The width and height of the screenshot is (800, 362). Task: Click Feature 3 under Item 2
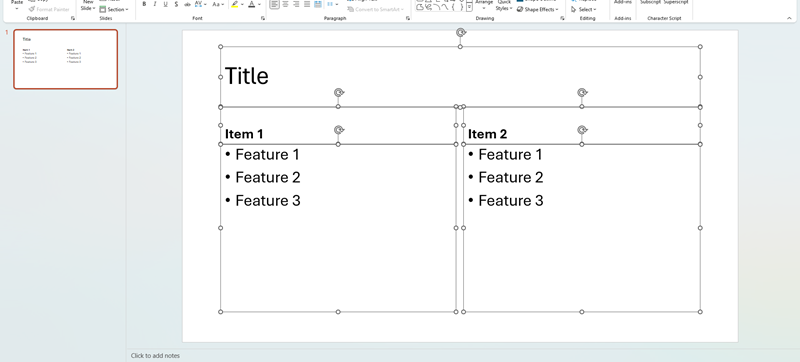[511, 200]
